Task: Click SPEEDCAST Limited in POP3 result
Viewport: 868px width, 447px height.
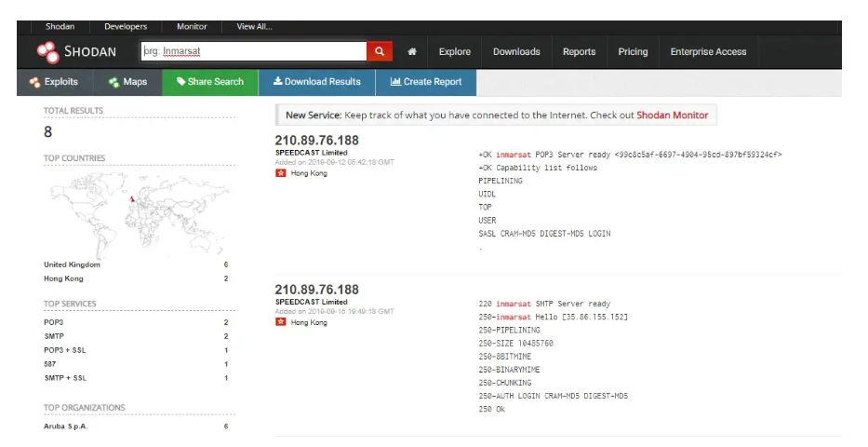Action: click(x=311, y=153)
